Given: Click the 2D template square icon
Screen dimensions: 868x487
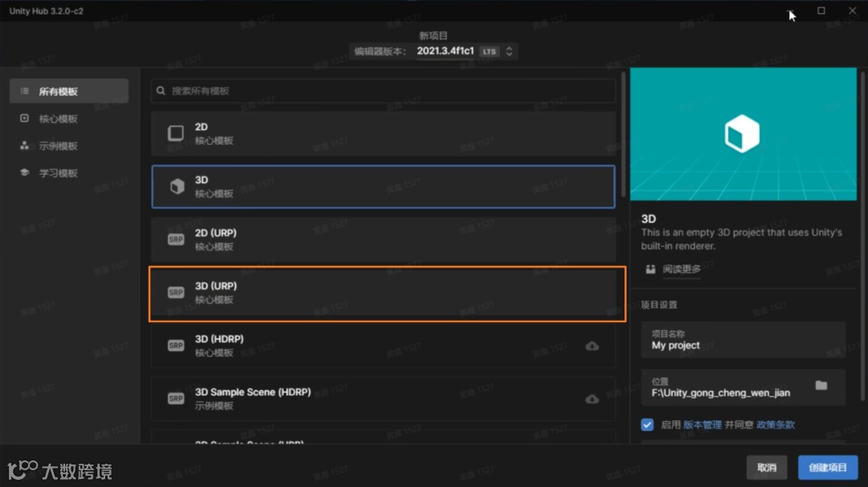Looking at the screenshot, I should tap(176, 133).
